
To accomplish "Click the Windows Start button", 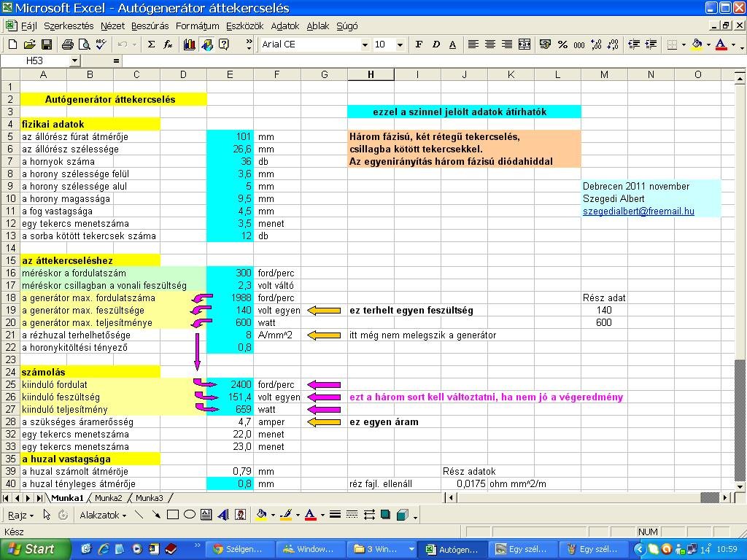I will (35, 549).
